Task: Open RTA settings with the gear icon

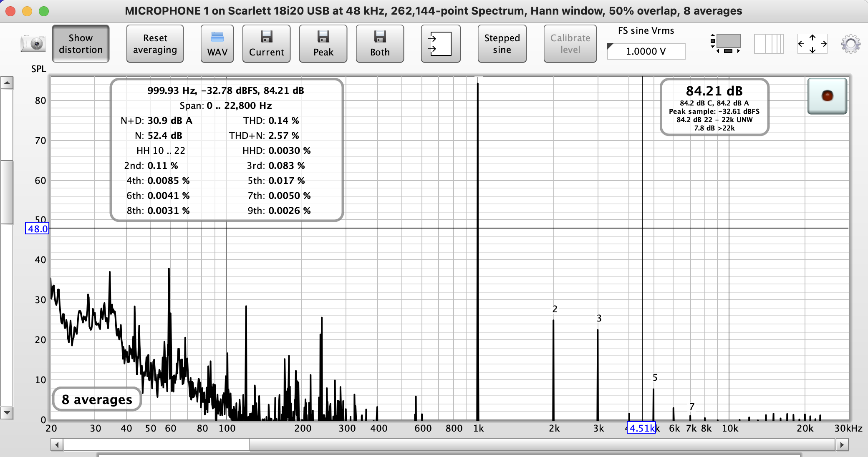Action: pyautogui.click(x=850, y=44)
